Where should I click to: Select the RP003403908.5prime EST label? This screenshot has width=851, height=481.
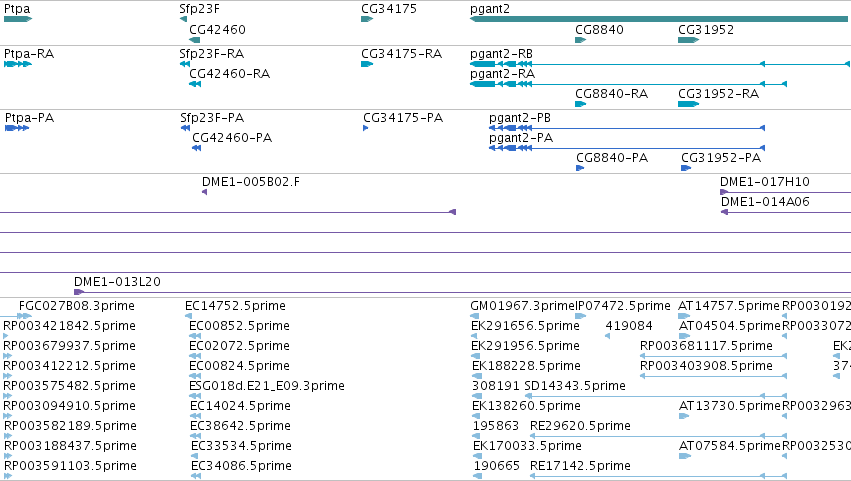pyautogui.click(x=706, y=366)
